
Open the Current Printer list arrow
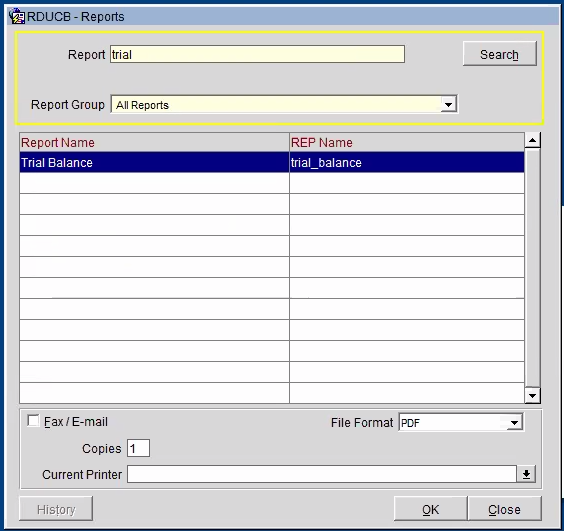tap(526, 474)
